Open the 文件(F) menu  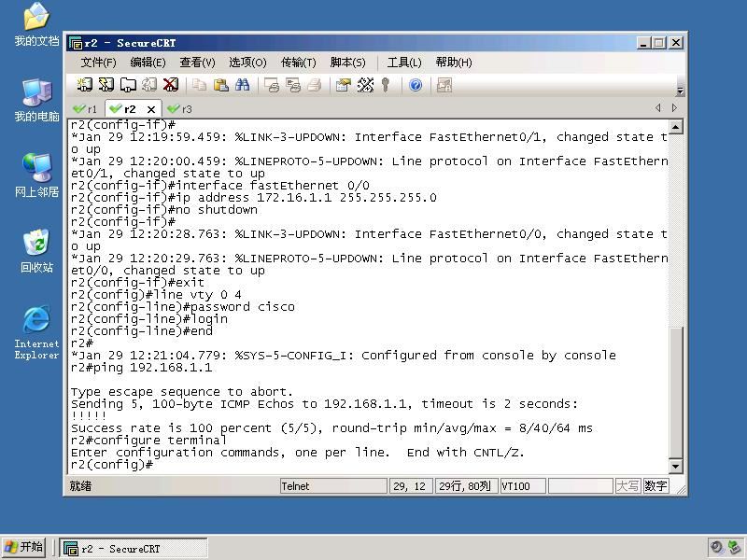[98, 63]
